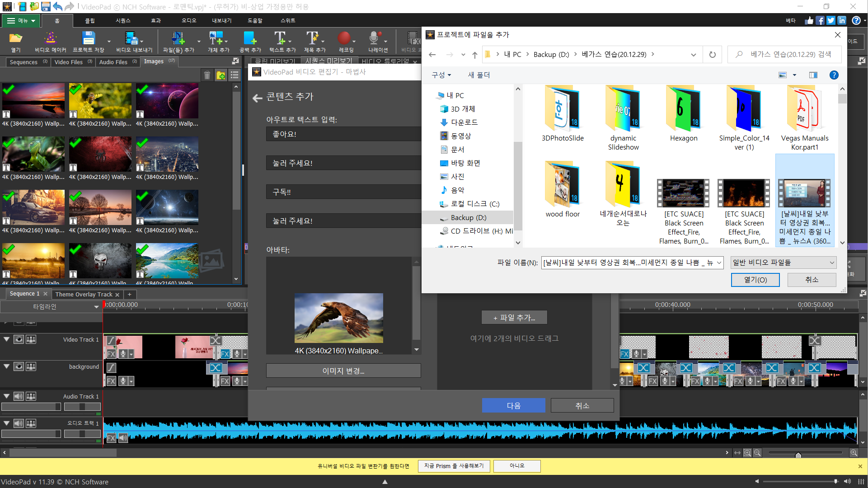Viewport: 868px width, 488px height.
Task: Click the 열기(O) button
Action: pos(755,280)
